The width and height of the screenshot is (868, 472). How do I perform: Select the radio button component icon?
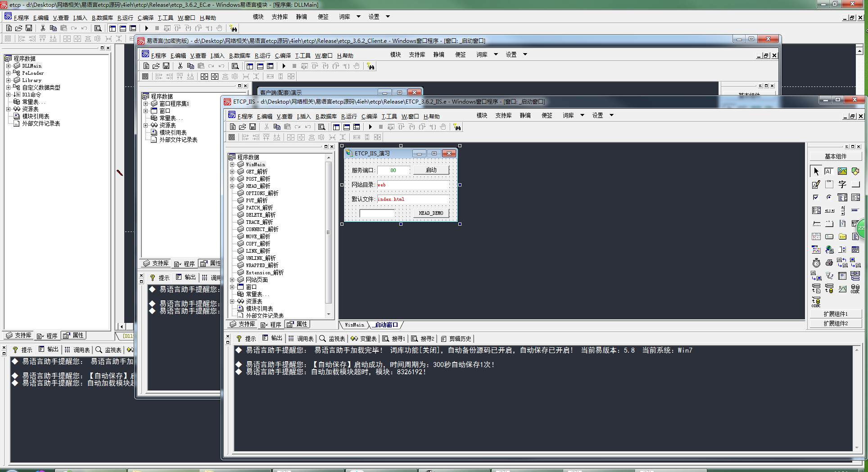[x=829, y=197]
